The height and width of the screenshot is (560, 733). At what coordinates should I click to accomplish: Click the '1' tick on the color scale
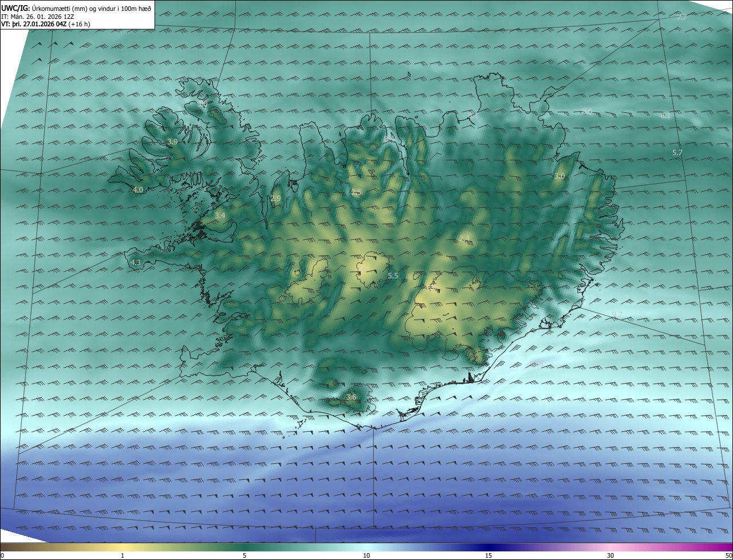point(123,555)
